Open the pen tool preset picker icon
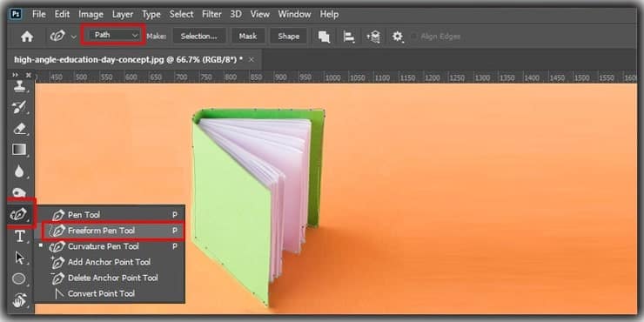 tap(58, 37)
